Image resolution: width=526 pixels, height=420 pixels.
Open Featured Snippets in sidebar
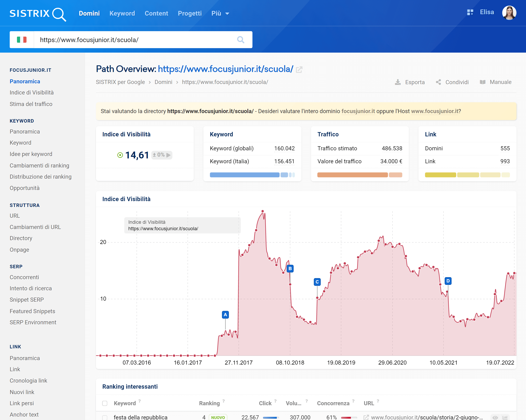(x=32, y=311)
